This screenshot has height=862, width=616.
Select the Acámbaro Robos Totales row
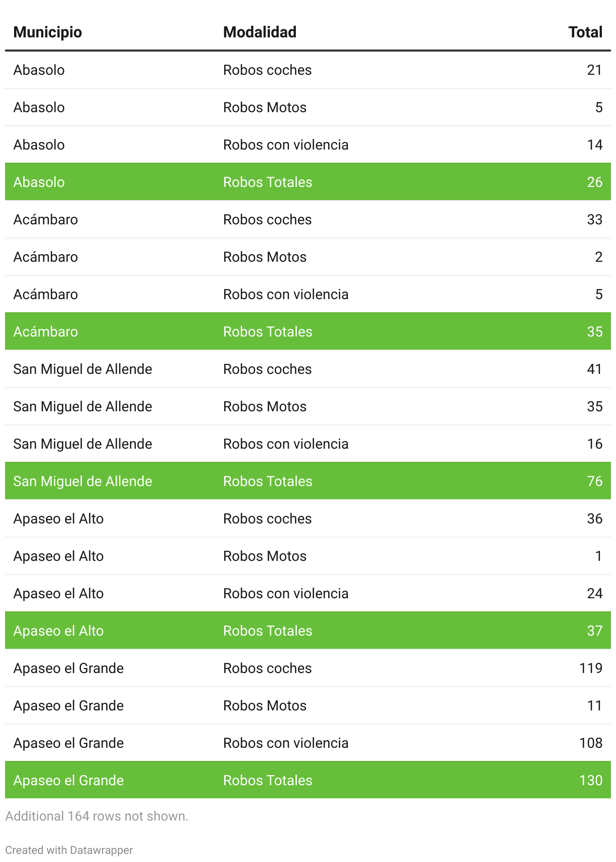(x=307, y=331)
